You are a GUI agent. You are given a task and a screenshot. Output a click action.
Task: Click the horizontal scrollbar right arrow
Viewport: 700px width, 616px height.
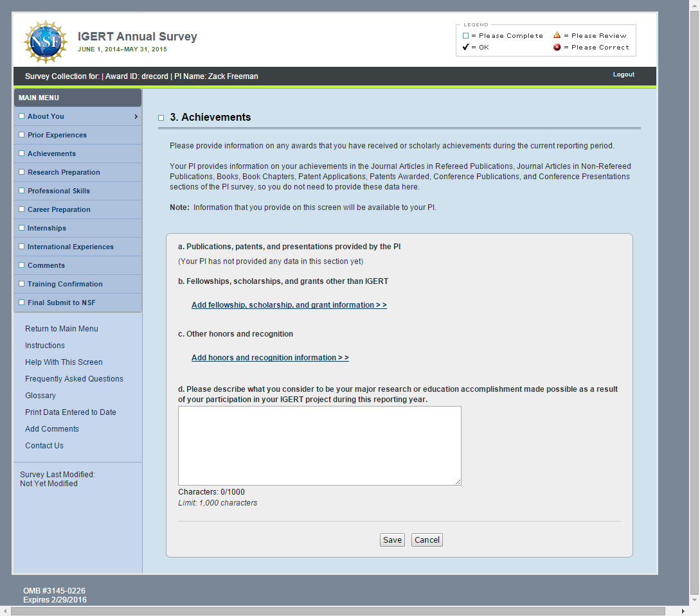pyautogui.click(x=683, y=611)
